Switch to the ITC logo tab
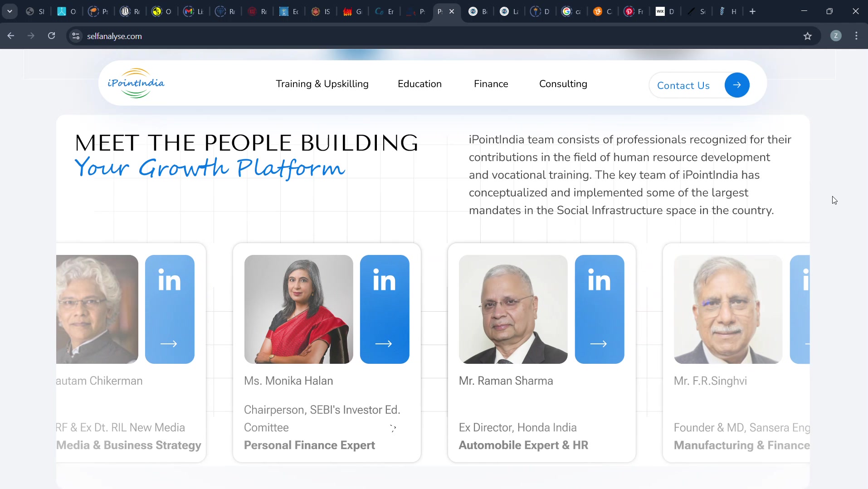 pyautogui.click(x=131, y=11)
